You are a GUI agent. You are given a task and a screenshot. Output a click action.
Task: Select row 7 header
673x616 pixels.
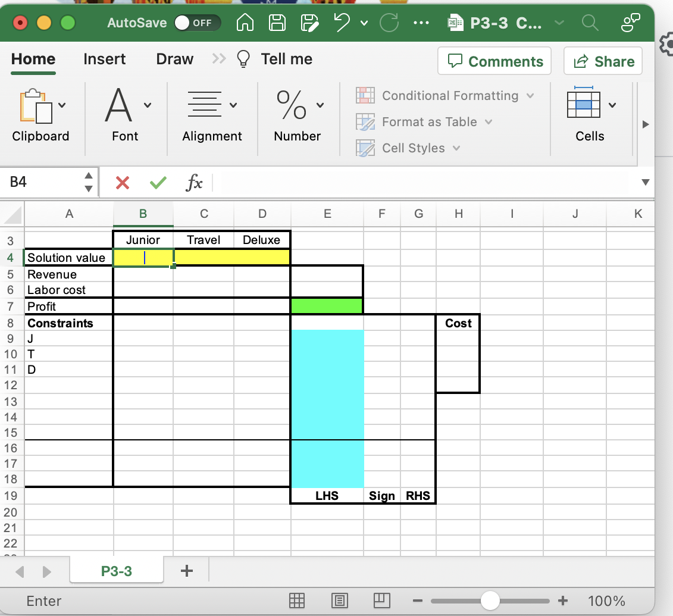coord(11,306)
